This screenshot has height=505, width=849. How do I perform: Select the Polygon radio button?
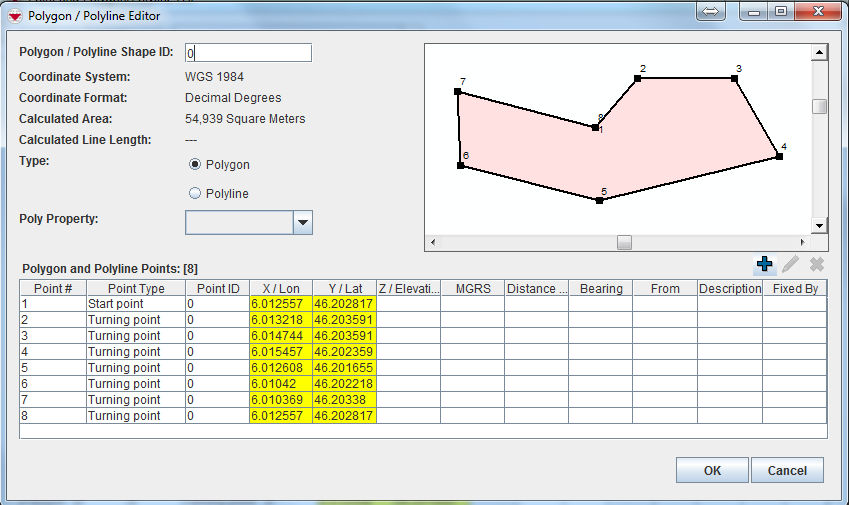195,164
